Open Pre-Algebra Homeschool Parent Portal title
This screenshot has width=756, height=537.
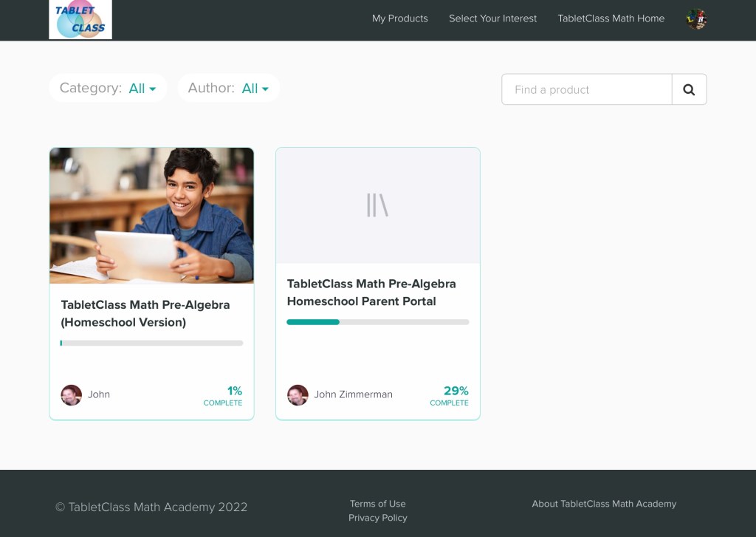click(x=371, y=293)
